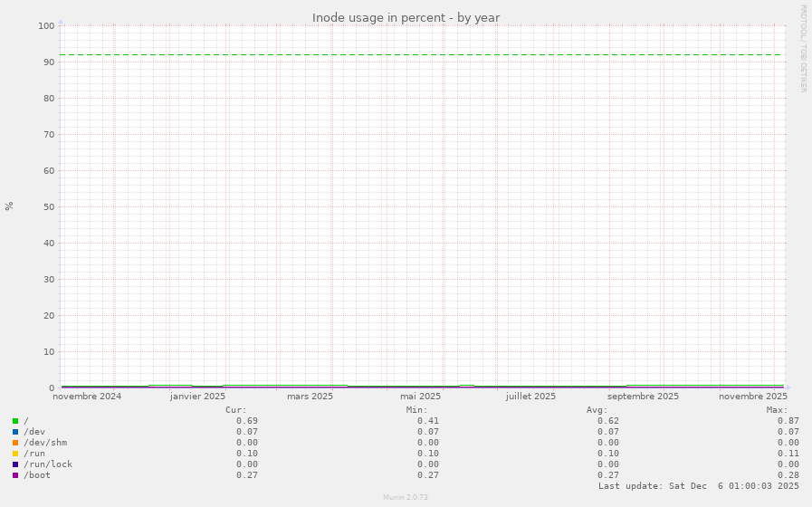Click the root minimum value 0.41
This screenshot has height=507, width=812.
(428, 421)
